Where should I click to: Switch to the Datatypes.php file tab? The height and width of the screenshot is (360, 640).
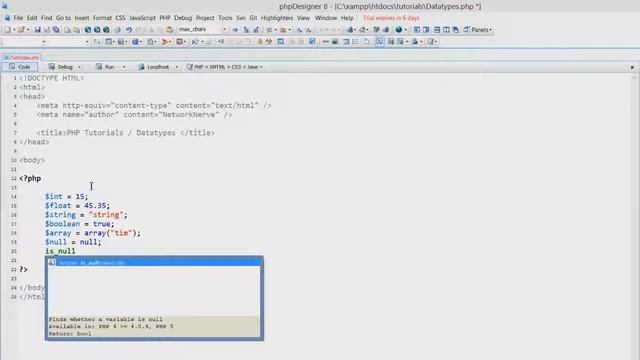point(22,58)
